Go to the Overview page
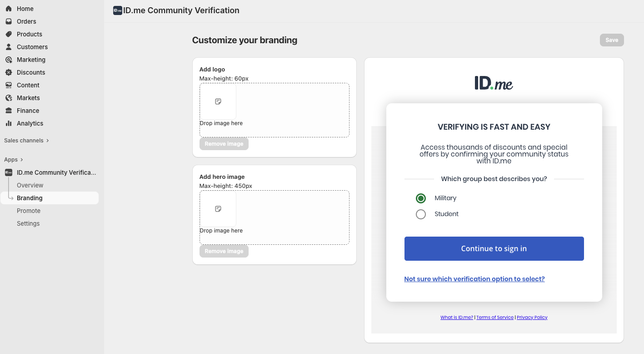This screenshot has width=644, height=354. pyautogui.click(x=30, y=185)
